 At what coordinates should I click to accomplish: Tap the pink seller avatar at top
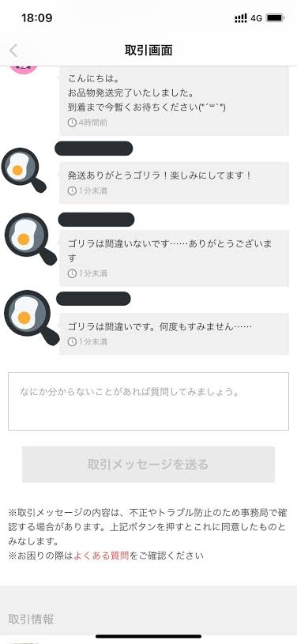point(24,70)
